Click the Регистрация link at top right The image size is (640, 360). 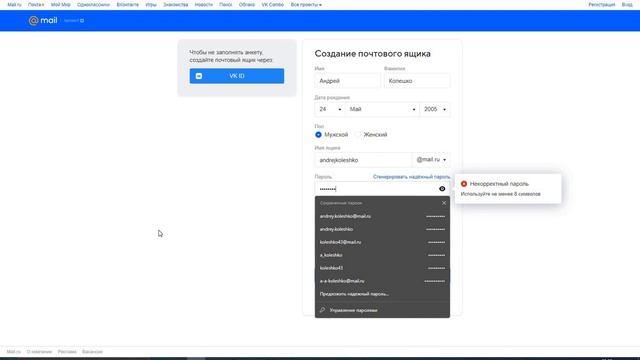602,5
